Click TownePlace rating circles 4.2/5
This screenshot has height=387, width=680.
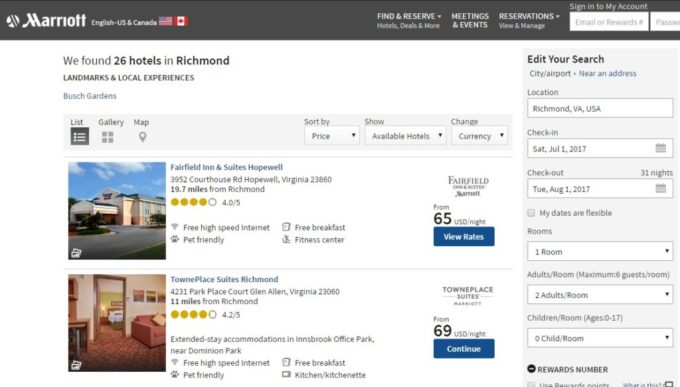193,314
